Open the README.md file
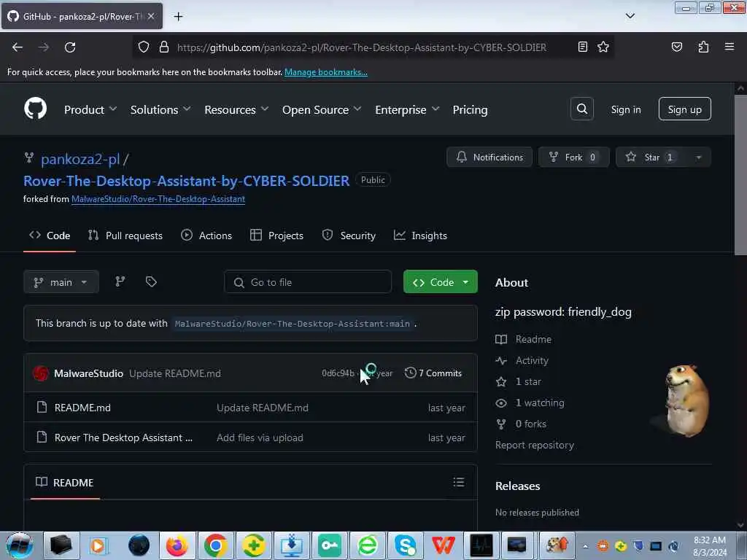 82,408
